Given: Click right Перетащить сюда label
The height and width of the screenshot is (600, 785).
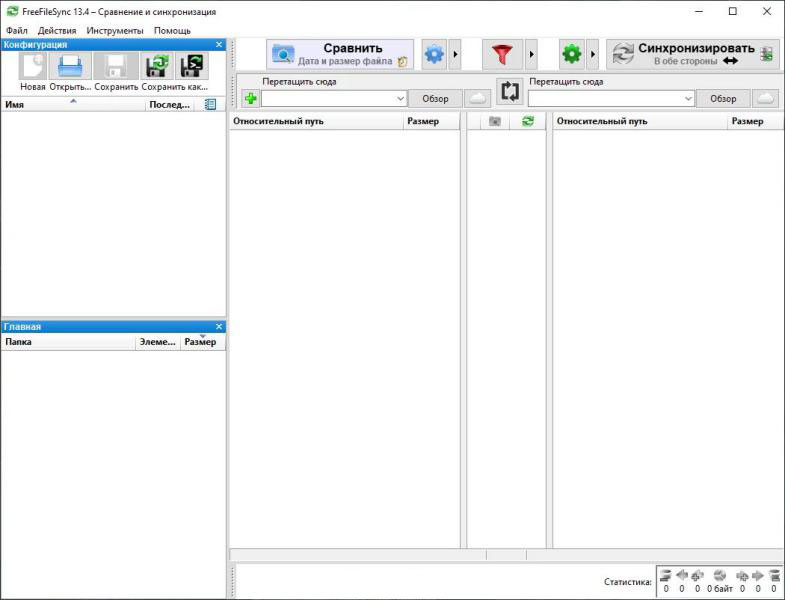Looking at the screenshot, I should coord(566,82).
